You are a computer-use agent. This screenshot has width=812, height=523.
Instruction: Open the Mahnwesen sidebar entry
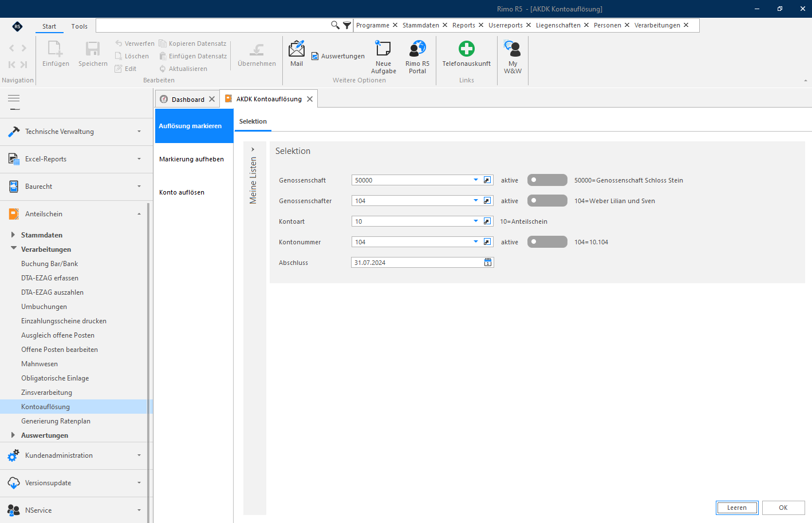[40, 364]
